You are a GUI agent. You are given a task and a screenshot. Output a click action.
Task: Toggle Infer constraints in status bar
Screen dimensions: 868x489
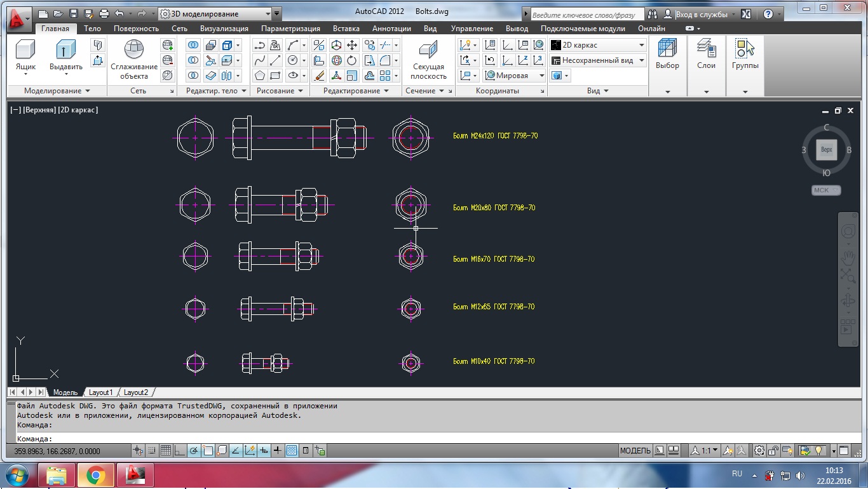click(138, 451)
